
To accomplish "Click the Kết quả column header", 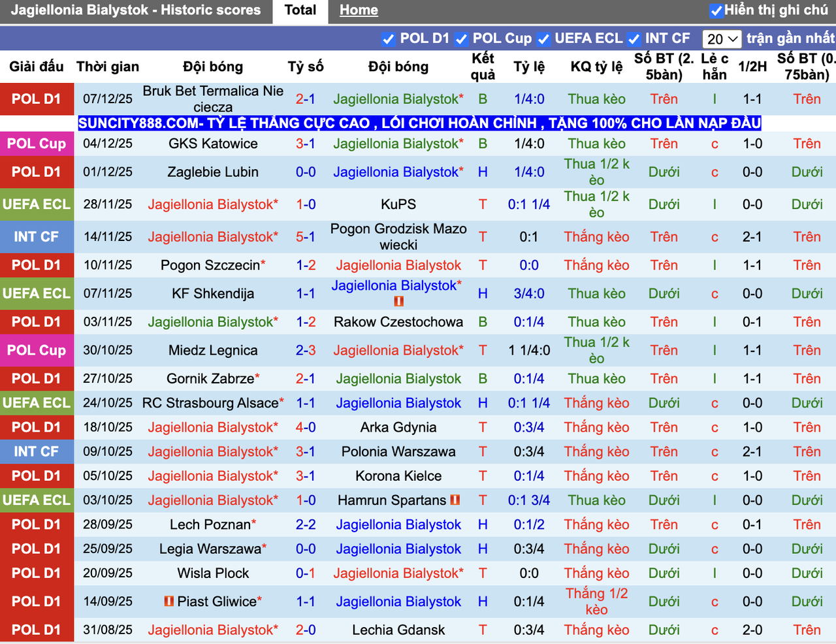I will [483, 67].
